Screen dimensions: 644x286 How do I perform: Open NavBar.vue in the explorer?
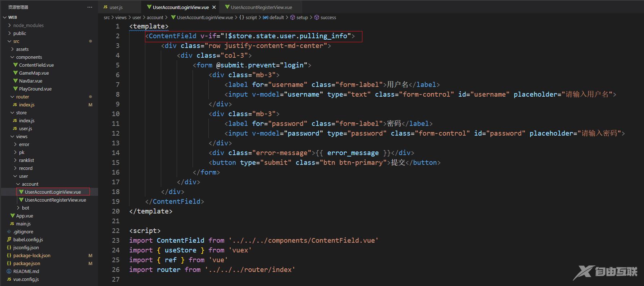pos(31,81)
